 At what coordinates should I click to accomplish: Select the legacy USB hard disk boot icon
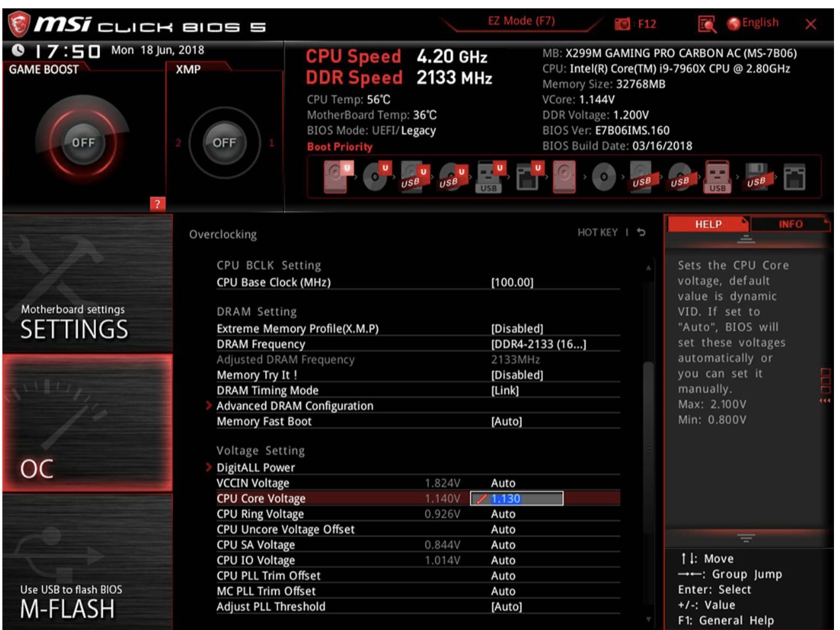pyautogui.click(x=643, y=176)
